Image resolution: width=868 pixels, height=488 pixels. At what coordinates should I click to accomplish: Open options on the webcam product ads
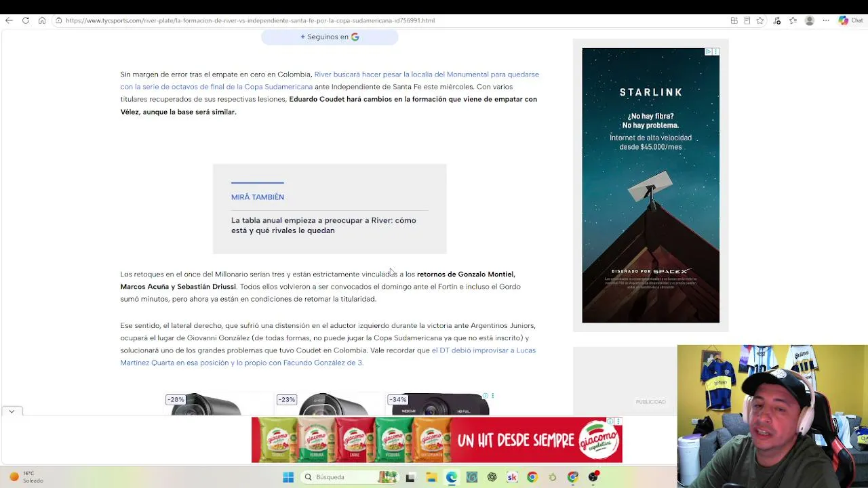tap(493, 396)
